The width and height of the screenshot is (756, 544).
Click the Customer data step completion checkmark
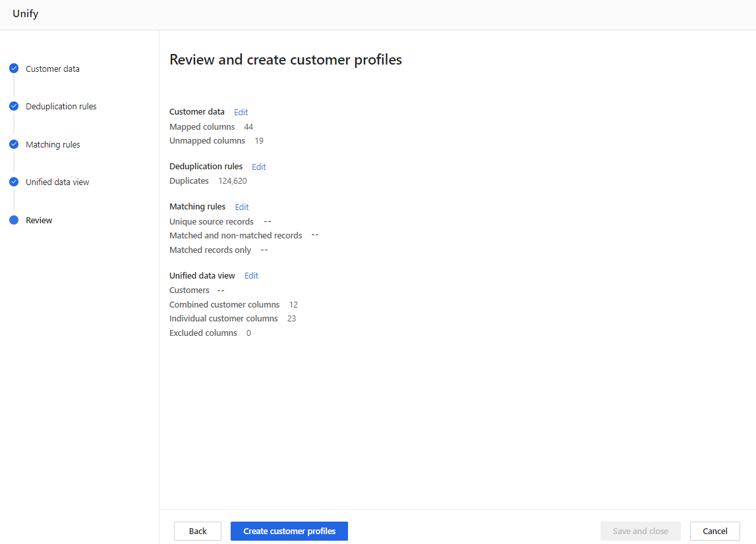click(x=14, y=68)
